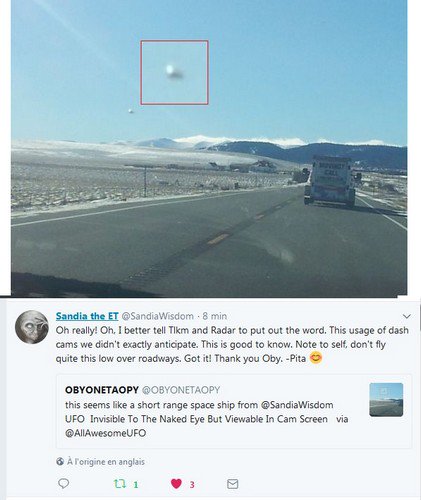Click the @OBYONETAOPY handle
421x500 pixels.
click(x=181, y=390)
